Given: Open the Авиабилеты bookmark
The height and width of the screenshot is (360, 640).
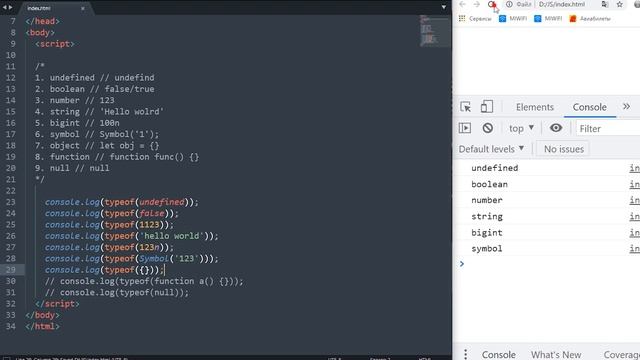Looking at the screenshot, I should coord(590,18).
